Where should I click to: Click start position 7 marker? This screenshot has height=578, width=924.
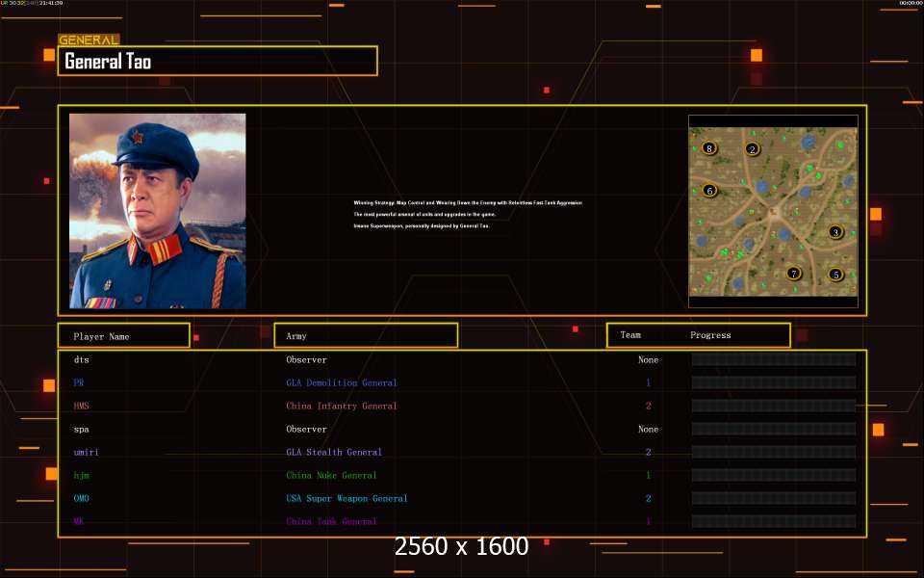[793, 274]
